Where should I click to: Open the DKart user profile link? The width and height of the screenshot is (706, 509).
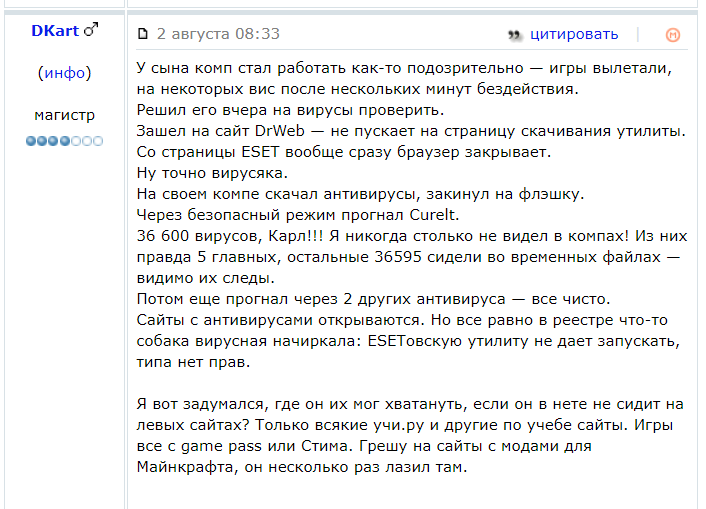pyautogui.click(x=55, y=31)
